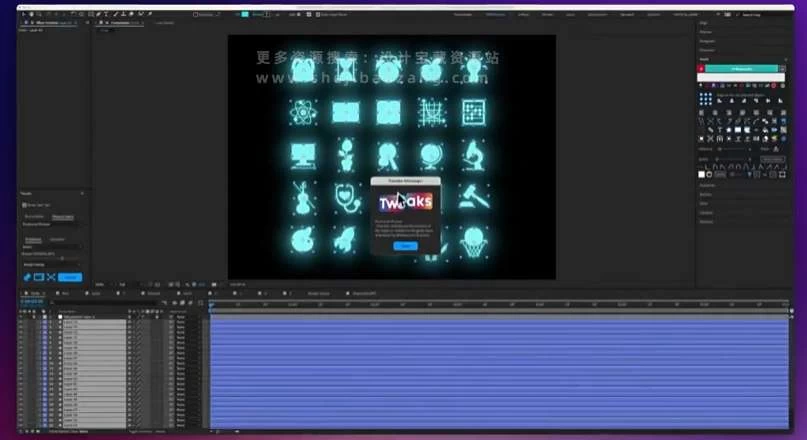The width and height of the screenshot is (807, 440).
Task: Click the rectangle frame icon in Tweaks panel
Action: tap(39, 276)
